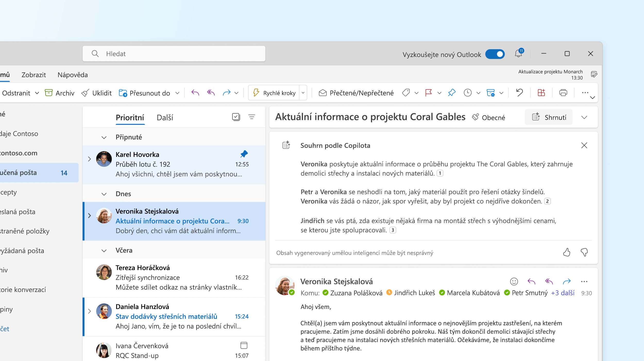Expand ribbon with chevron below ellipsis
644x361 pixels.
pyautogui.click(x=592, y=97)
